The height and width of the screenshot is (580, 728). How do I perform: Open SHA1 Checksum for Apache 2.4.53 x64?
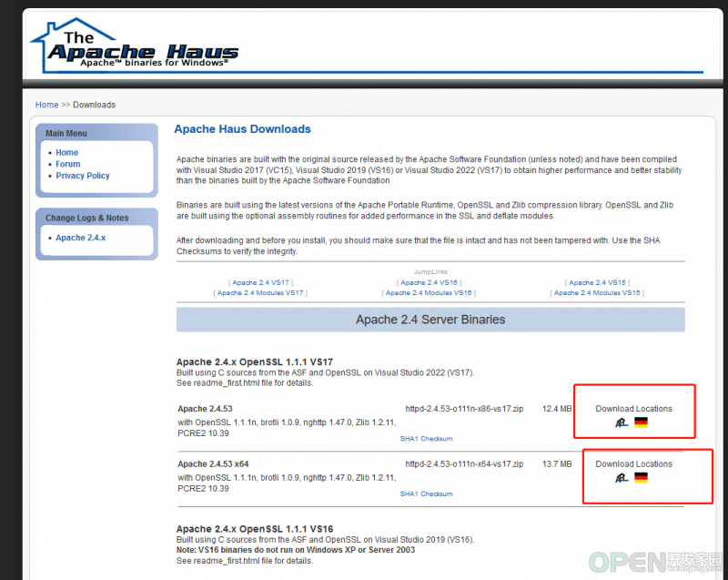[426, 494]
